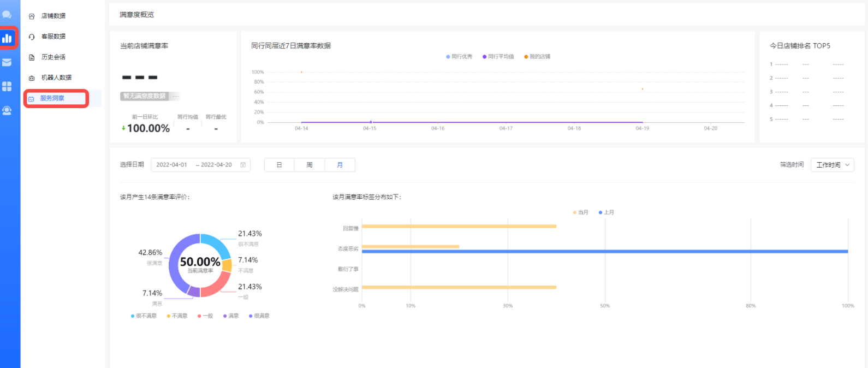Open 店铺数据 in the side menu

tap(53, 16)
